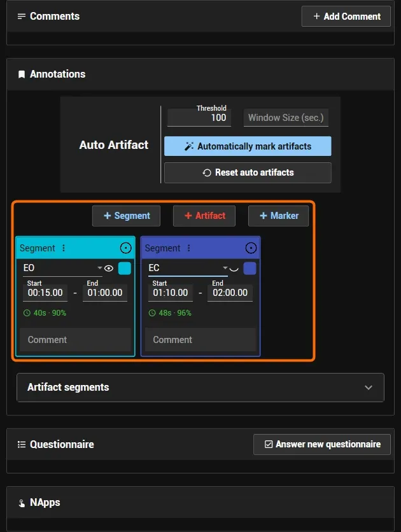Click the EO segment target circle icon
Viewport: 401px width, 532px height.
pos(126,248)
